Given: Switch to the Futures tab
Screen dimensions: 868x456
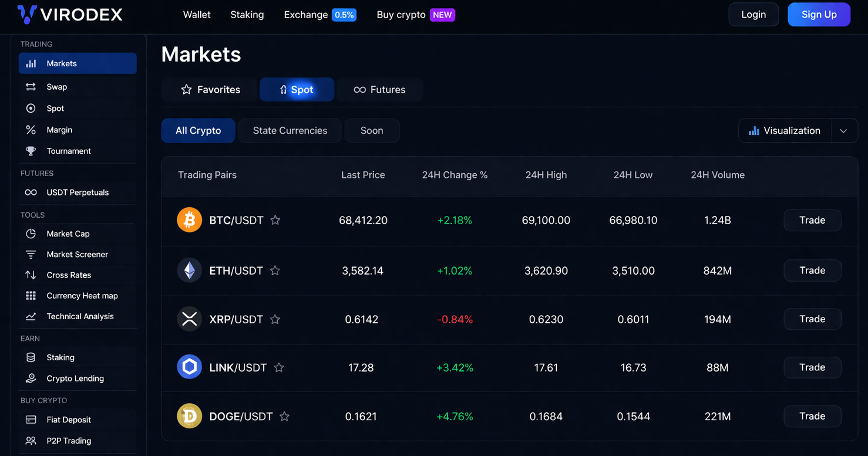Looking at the screenshot, I should coord(379,90).
